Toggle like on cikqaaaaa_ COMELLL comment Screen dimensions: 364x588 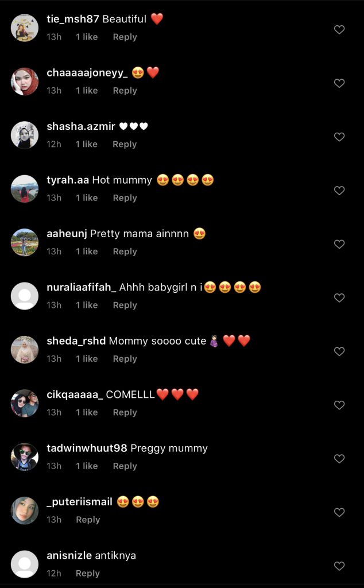pos(339,405)
